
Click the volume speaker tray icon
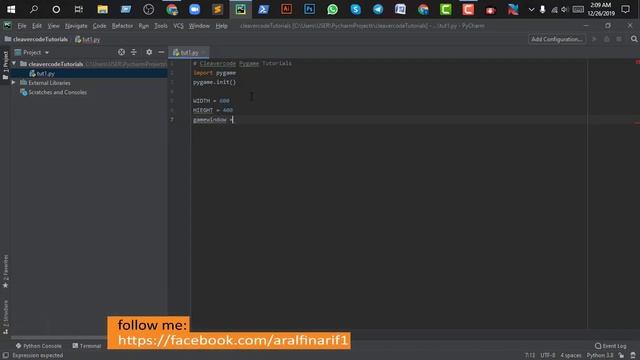coord(564,9)
